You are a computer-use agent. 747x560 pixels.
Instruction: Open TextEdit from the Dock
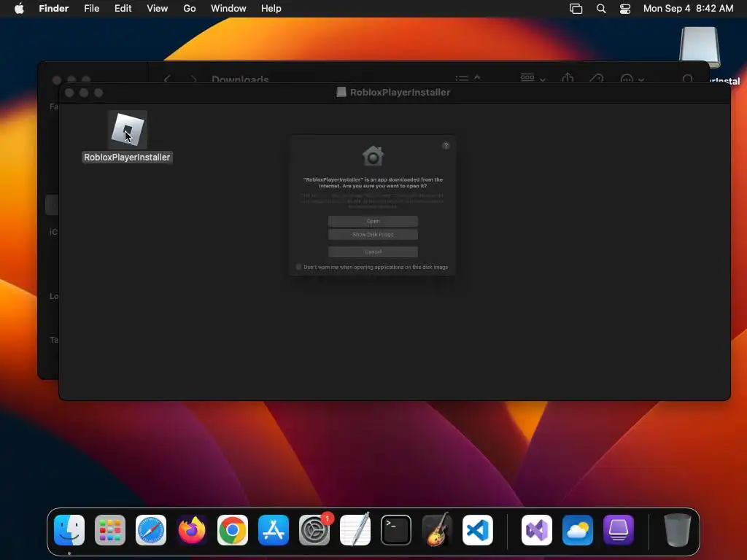pos(355,529)
